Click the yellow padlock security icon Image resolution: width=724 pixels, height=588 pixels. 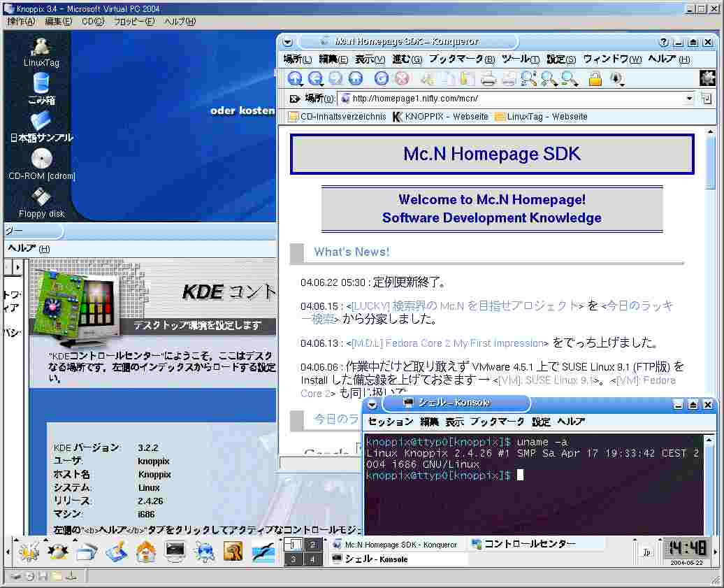(595, 79)
